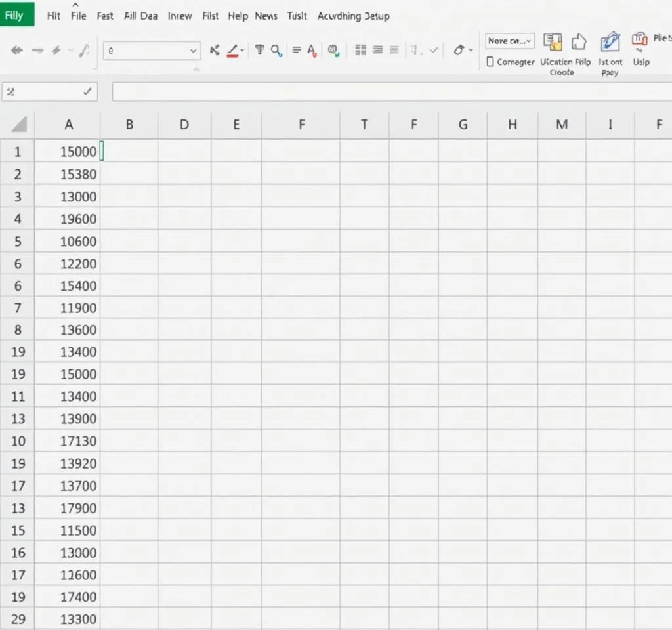Click the Ist ont Pacy icon
This screenshot has height=630, width=672.
tap(610, 43)
